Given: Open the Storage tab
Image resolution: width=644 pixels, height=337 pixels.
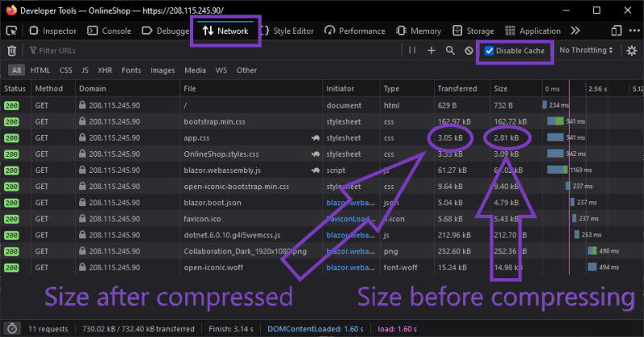Looking at the screenshot, I should (x=473, y=31).
